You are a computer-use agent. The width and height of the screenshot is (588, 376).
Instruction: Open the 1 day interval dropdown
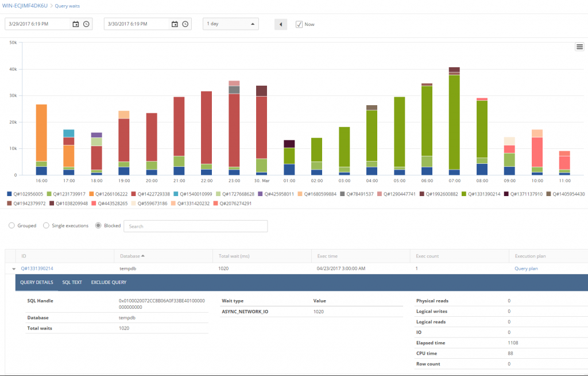(x=230, y=24)
